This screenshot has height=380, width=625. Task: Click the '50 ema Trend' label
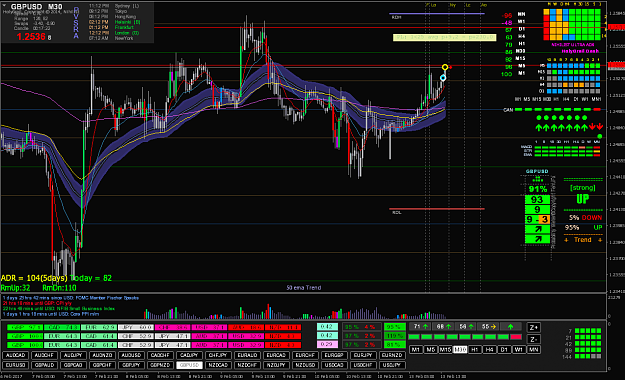coord(304,287)
